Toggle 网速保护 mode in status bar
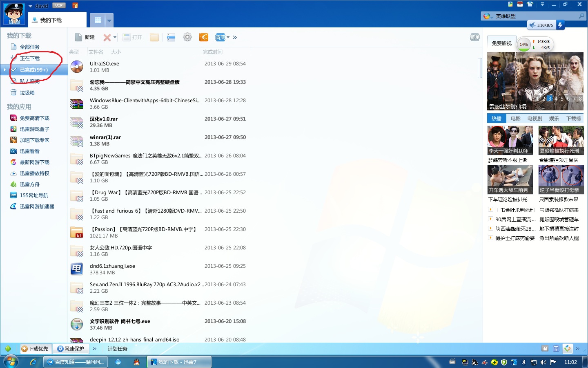Image resolution: width=588 pixels, height=368 pixels. tap(71, 349)
